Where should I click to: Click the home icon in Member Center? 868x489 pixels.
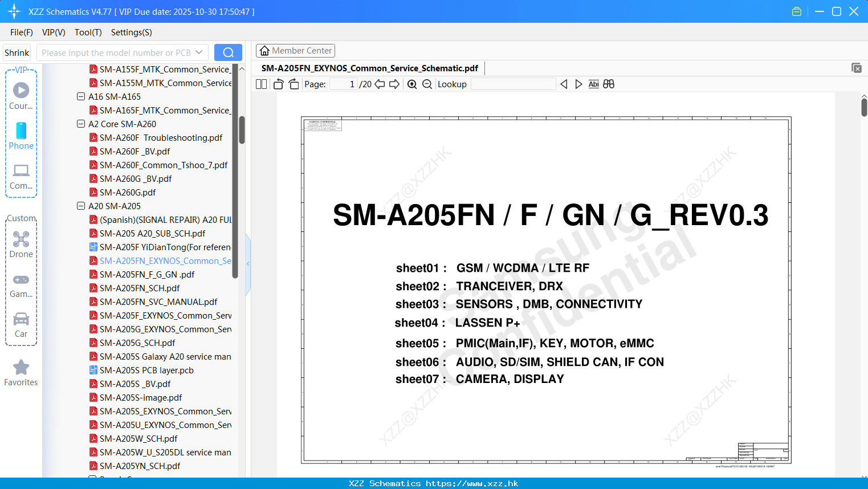point(264,51)
